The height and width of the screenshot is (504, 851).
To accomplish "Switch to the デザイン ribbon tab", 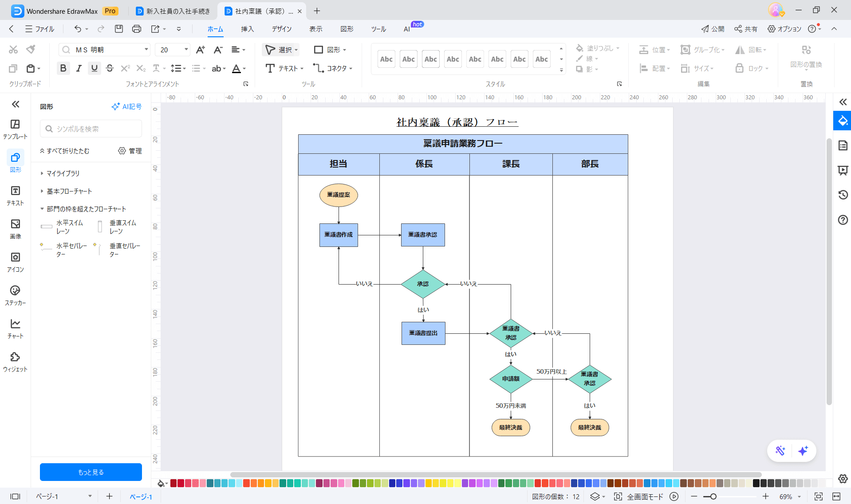I will [282, 29].
